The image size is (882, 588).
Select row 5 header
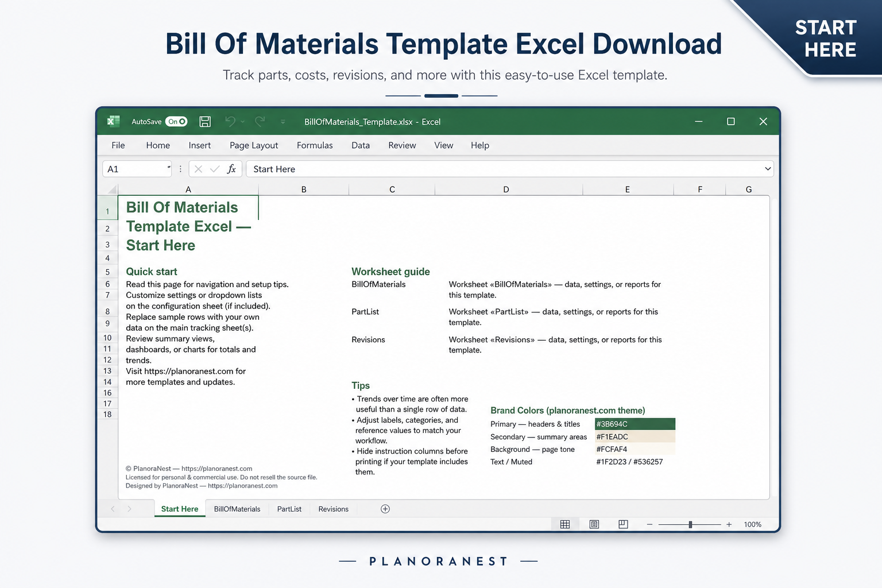click(x=107, y=272)
